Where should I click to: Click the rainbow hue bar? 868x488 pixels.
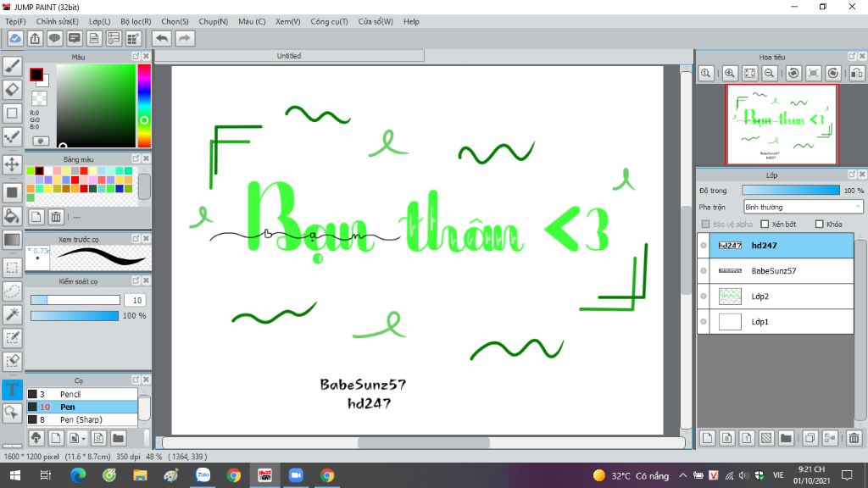(x=144, y=105)
